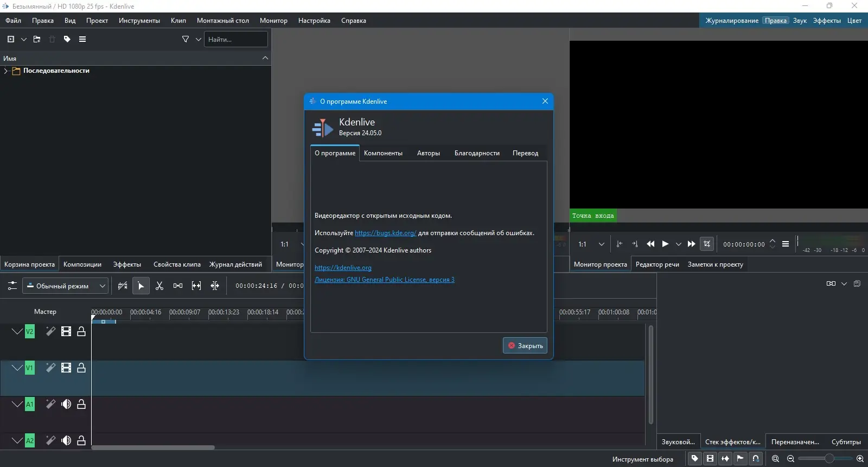Screen dimensions: 868x467
Task: Toggle show marker comments flag icon
Action: (741, 459)
